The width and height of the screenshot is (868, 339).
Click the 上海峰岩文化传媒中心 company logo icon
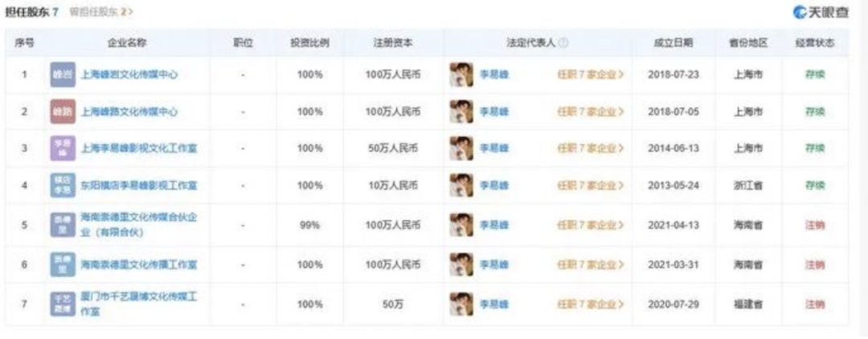pos(62,75)
